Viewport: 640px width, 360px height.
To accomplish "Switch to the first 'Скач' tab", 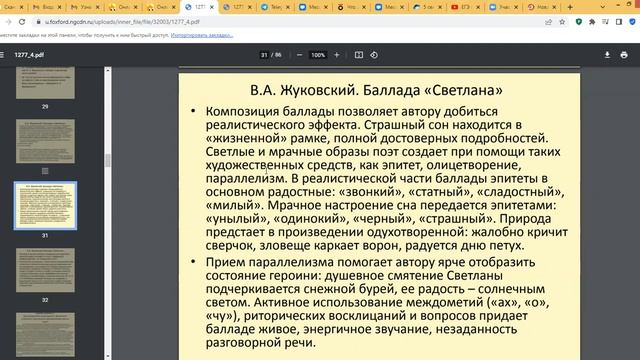I will click(x=9, y=7).
